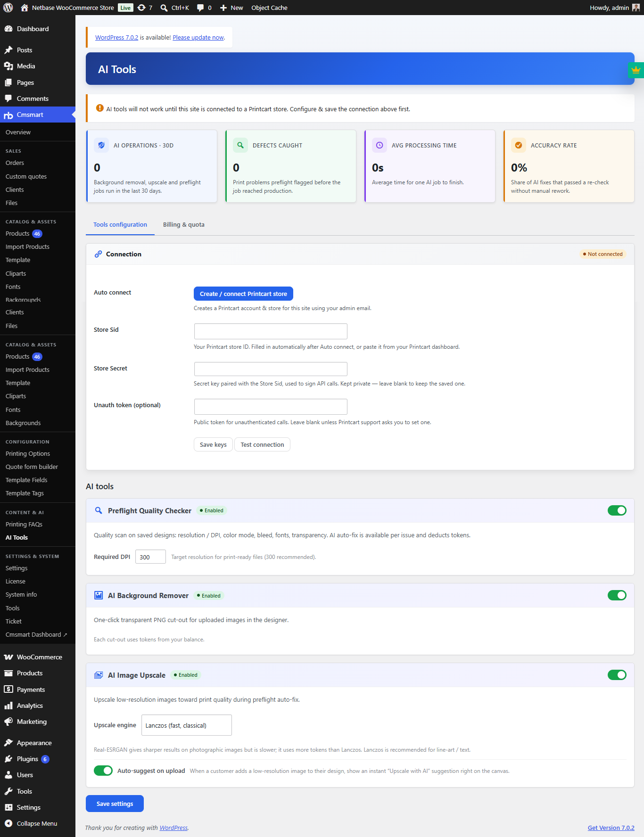644x837 pixels.
Task: Click Create / connect Printcart store button
Action: (x=243, y=294)
